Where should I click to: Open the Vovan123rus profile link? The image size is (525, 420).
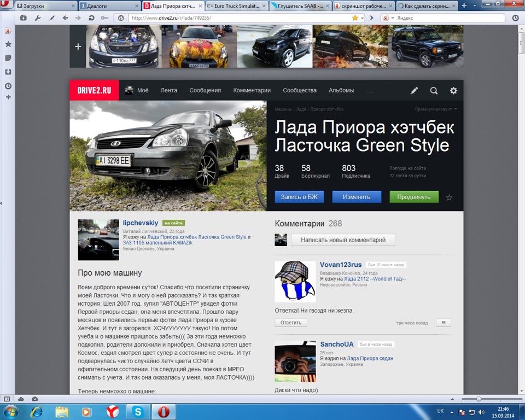tap(341, 265)
